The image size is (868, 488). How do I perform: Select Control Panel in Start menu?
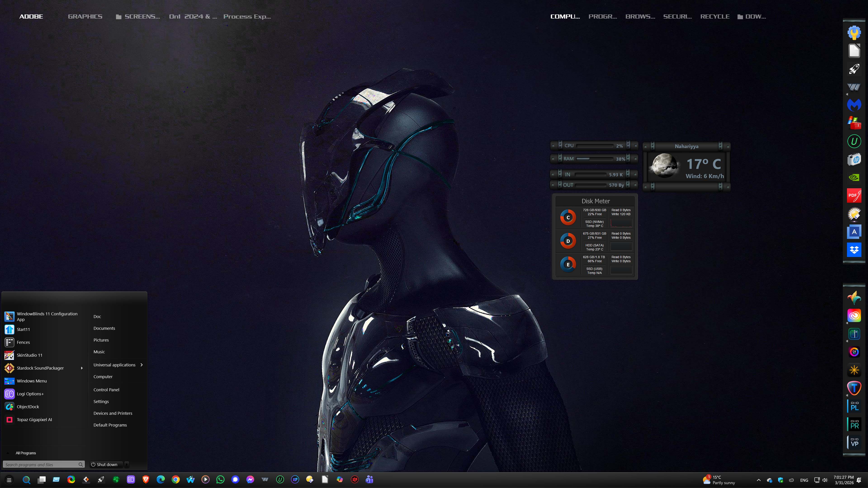coord(106,390)
